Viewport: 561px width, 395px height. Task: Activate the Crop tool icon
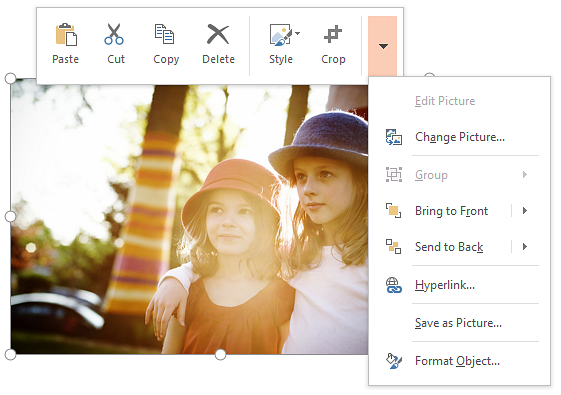(333, 34)
